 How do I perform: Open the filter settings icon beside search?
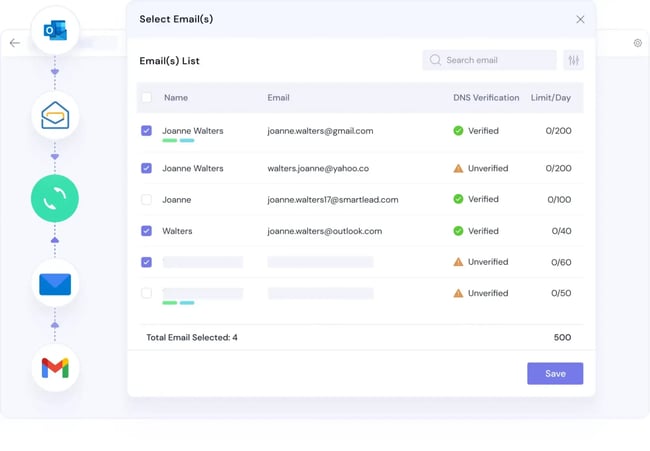point(573,61)
